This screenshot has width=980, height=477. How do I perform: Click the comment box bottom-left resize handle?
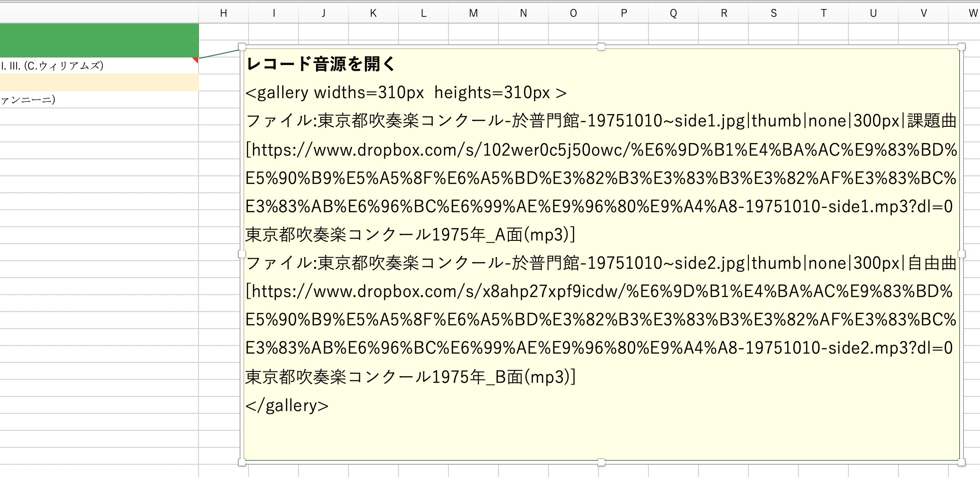click(242, 462)
